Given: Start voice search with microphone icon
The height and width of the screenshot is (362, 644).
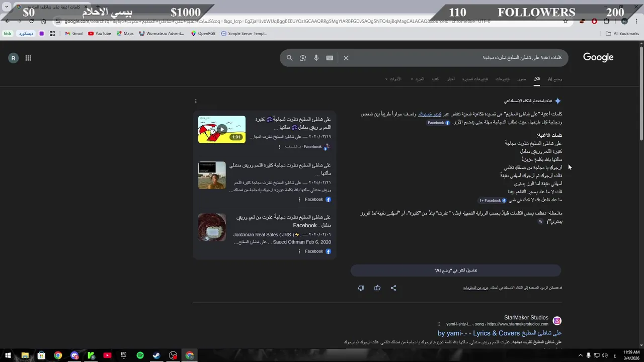Looking at the screenshot, I should coord(316,58).
